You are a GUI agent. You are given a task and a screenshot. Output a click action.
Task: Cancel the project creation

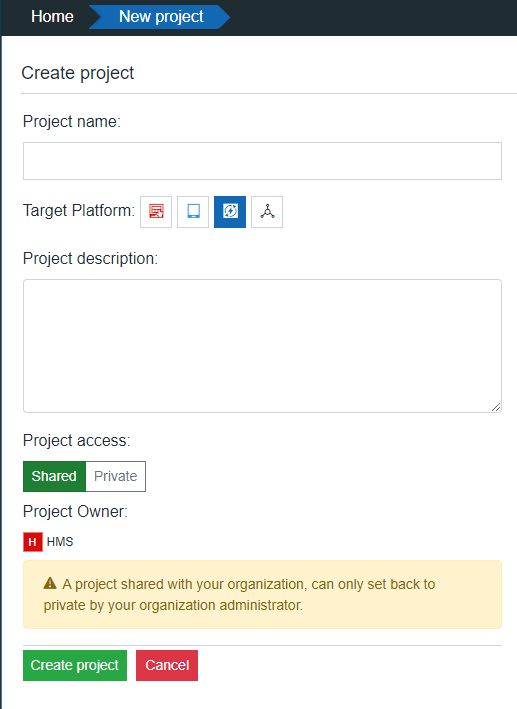tap(167, 665)
